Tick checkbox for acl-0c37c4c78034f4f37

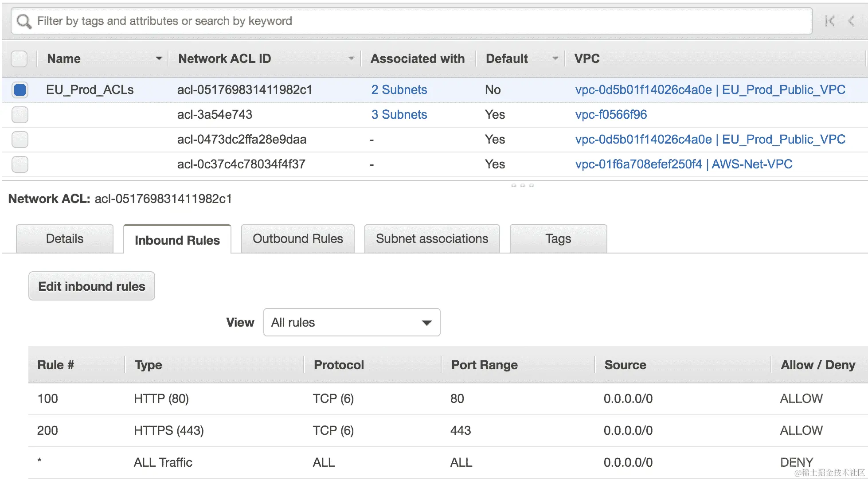click(20, 164)
